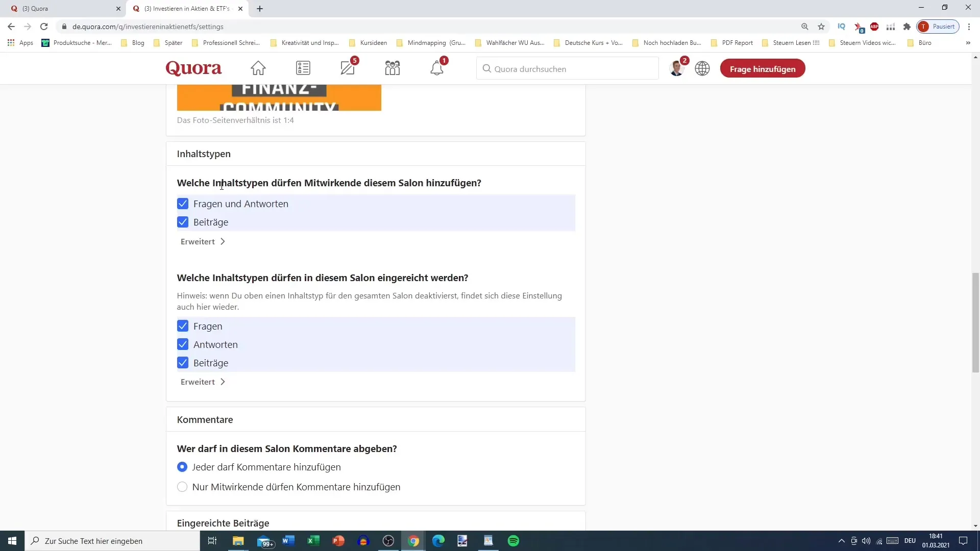Uncheck the Fragen submission checkbox

(x=183, y=326)
